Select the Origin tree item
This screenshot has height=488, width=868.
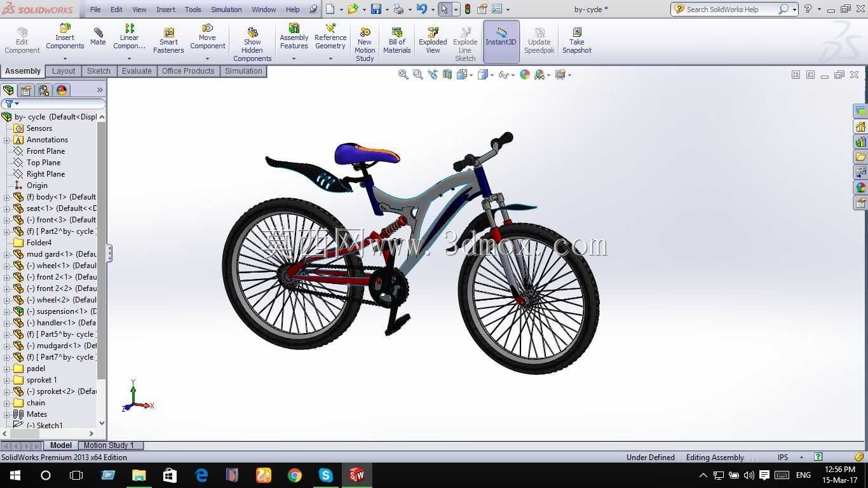click(37, 186)
